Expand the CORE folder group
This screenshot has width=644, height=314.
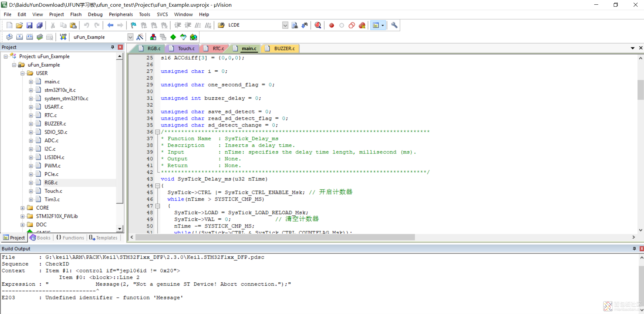(23, 208)
